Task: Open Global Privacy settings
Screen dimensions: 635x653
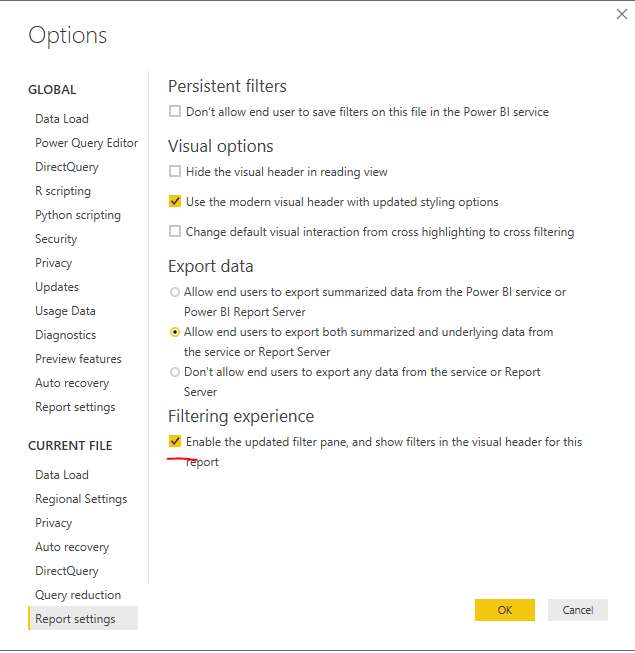Action: click(x=53, y=263)
